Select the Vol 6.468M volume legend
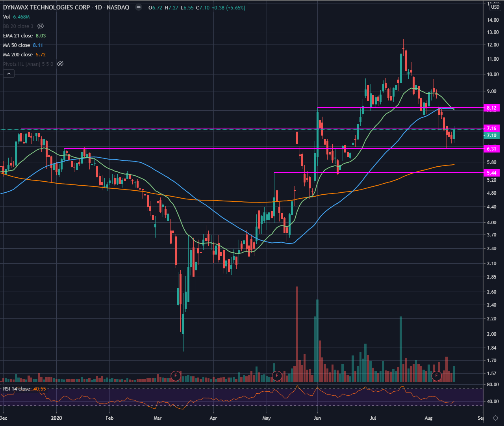Viewport: 504px width, 426px height. [16, 17]
